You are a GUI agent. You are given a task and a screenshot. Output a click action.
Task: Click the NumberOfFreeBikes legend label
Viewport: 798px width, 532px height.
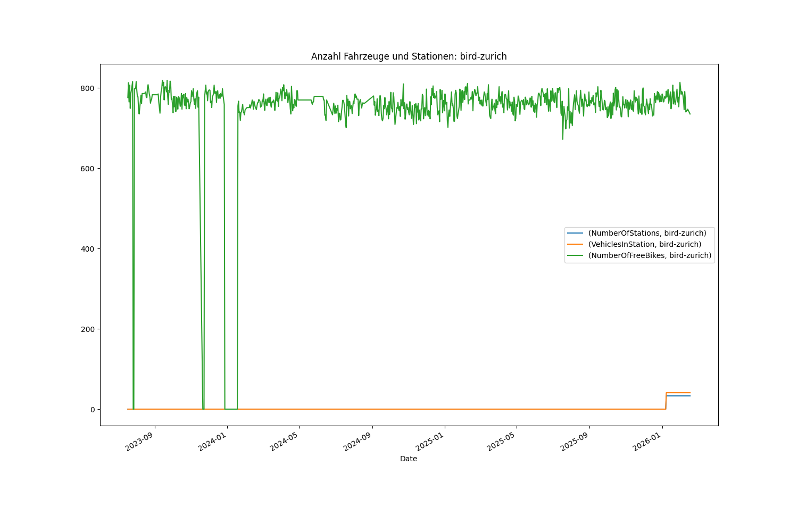(650, 255)
